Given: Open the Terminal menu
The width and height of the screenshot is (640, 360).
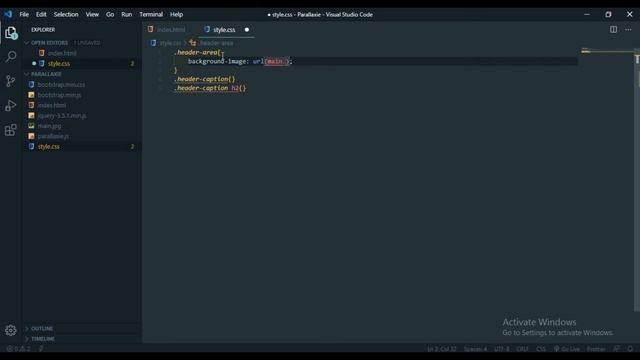Looking at the screenshot, I should point(151,14).
